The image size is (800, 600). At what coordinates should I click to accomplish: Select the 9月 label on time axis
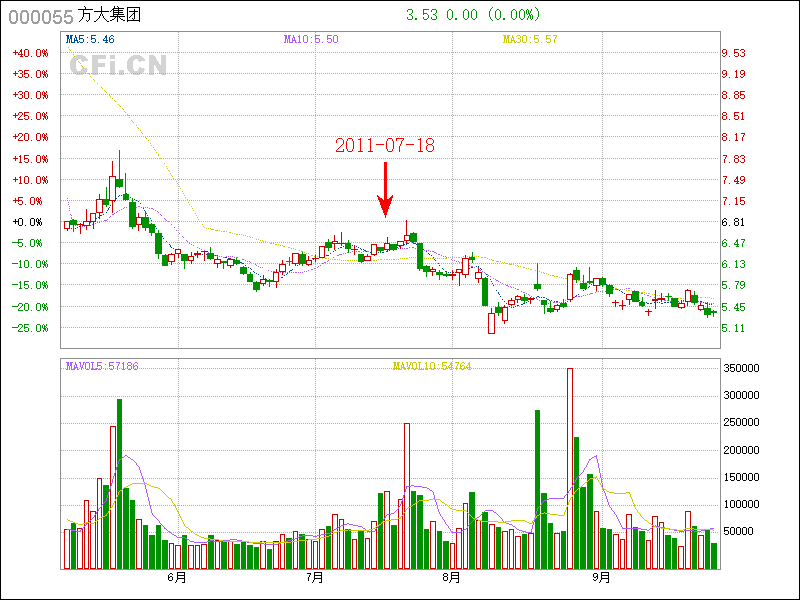click(601, 578)
